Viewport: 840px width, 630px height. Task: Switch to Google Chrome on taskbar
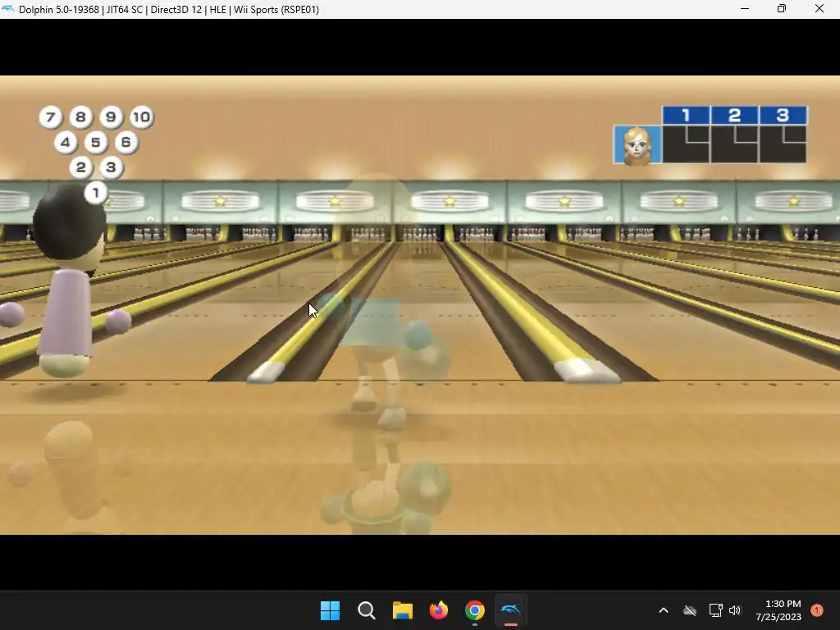coord(475,610)
